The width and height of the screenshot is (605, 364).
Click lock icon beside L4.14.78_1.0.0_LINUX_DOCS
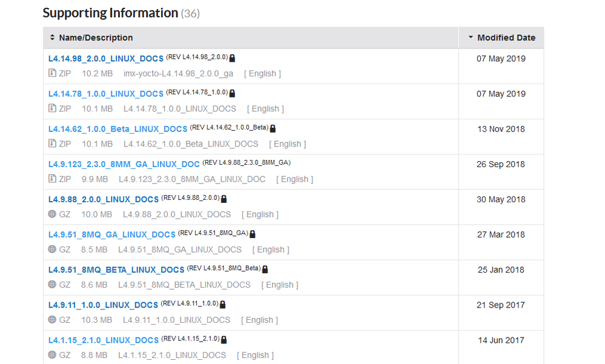(x=233, y=93)
